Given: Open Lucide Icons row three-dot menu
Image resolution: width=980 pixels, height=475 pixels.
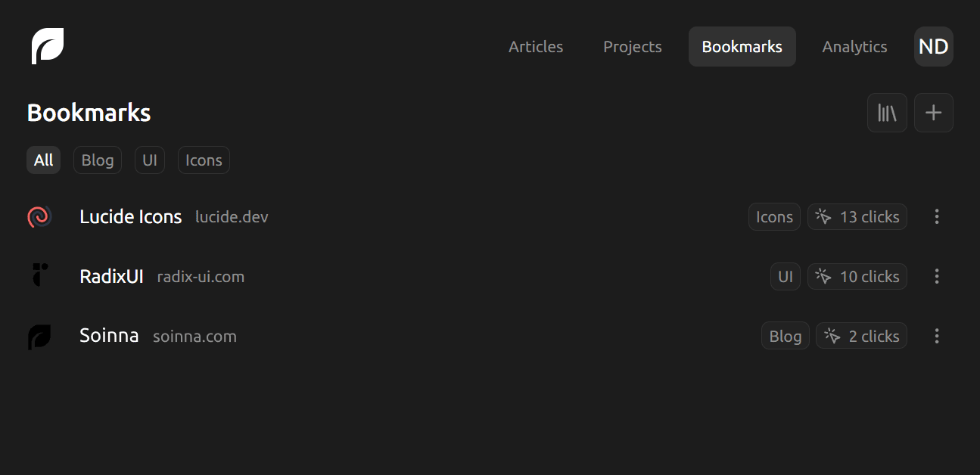Looking at the screenshot, I should (x=937, y=216).
